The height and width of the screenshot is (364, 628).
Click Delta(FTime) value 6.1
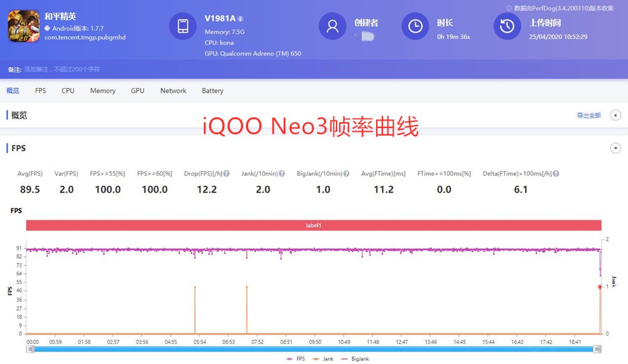click(521, 190)
